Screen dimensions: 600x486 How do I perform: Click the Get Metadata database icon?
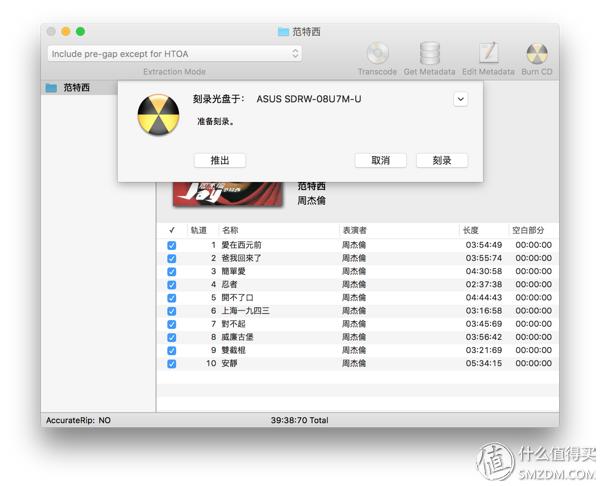click(x=429, y=53)
